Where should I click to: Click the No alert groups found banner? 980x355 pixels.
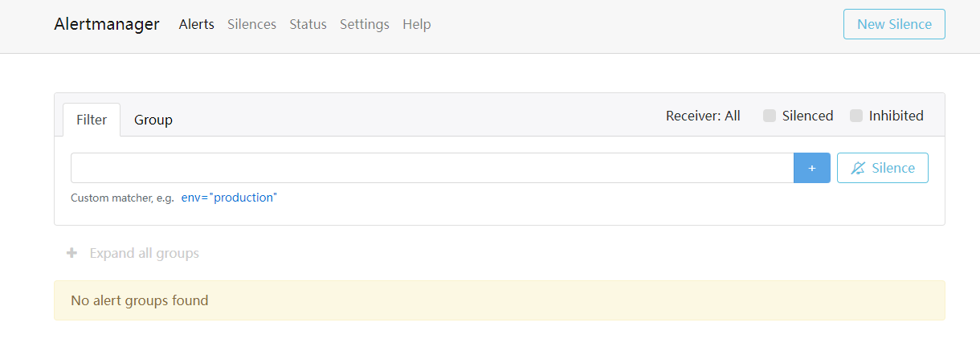(x=499, y=300)
